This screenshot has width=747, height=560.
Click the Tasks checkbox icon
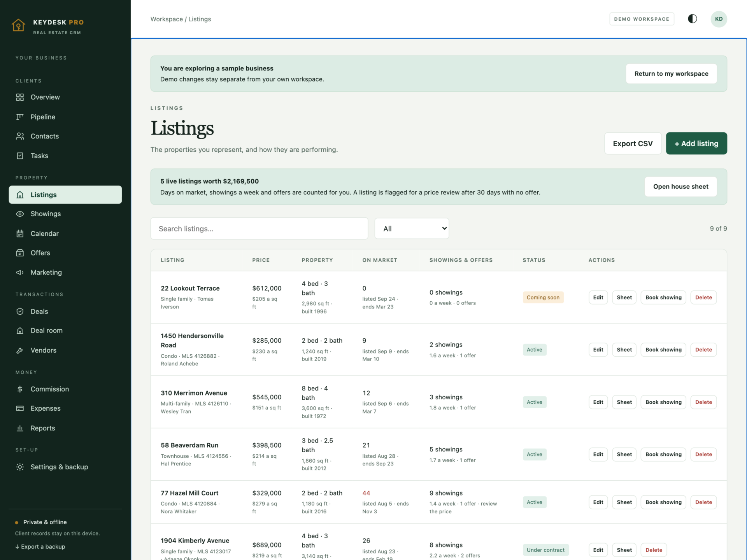click(x=20, y=156)
